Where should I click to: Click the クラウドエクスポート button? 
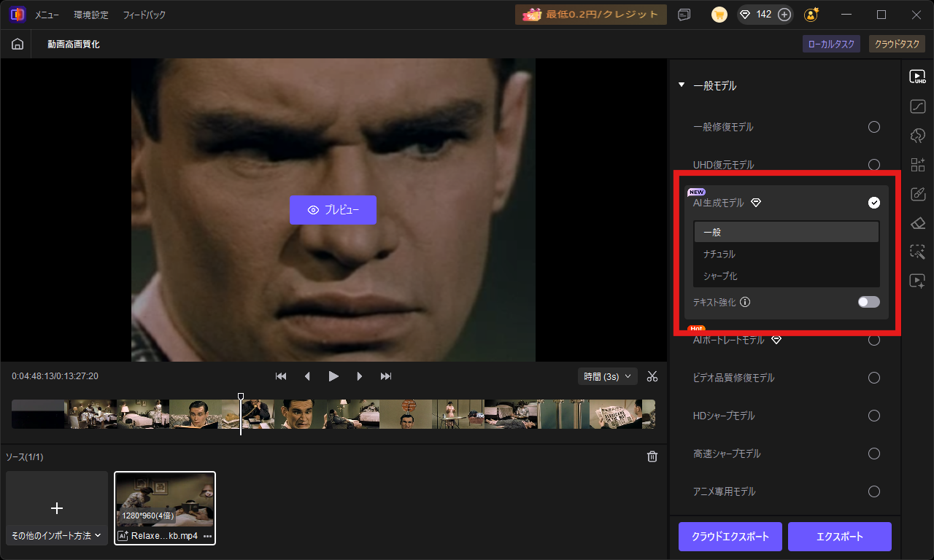pos(730,537)
